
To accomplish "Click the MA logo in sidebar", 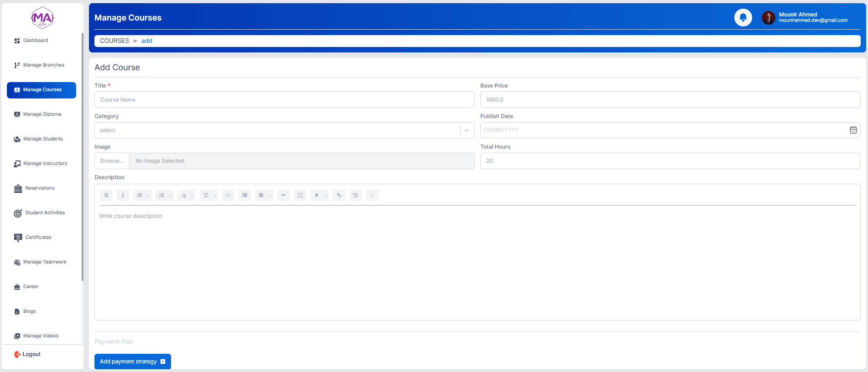I will click(42, 18).
